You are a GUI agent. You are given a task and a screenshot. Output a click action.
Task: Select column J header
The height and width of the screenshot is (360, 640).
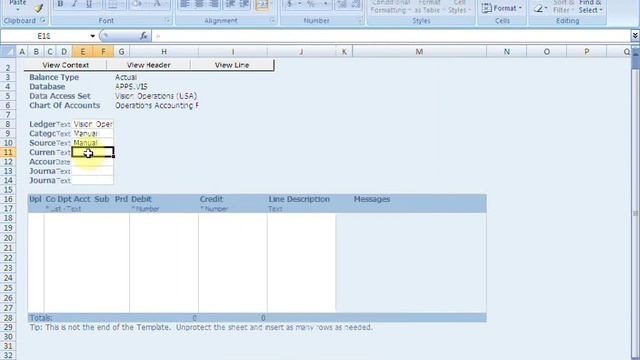[301, 51]
